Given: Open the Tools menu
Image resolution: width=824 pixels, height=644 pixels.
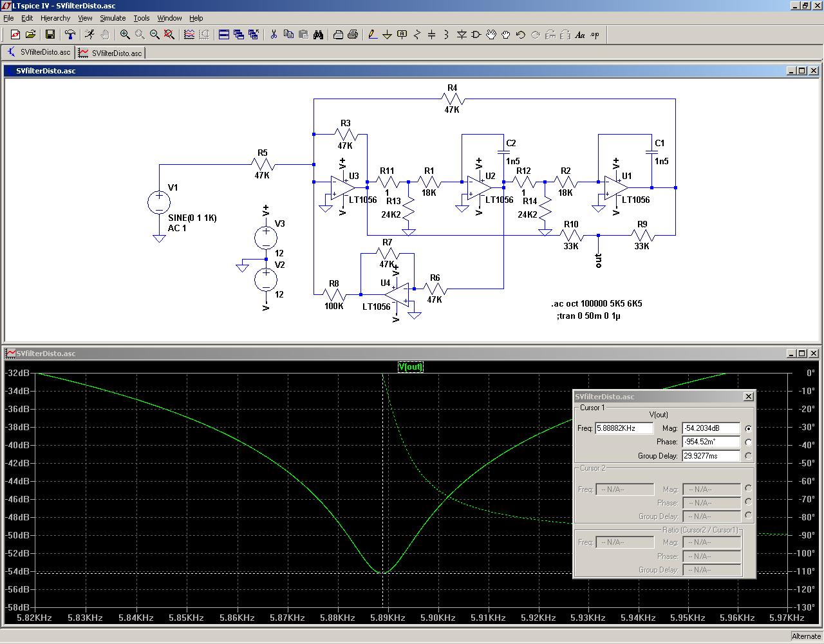Looking at the screenshot, I should 142,18.
